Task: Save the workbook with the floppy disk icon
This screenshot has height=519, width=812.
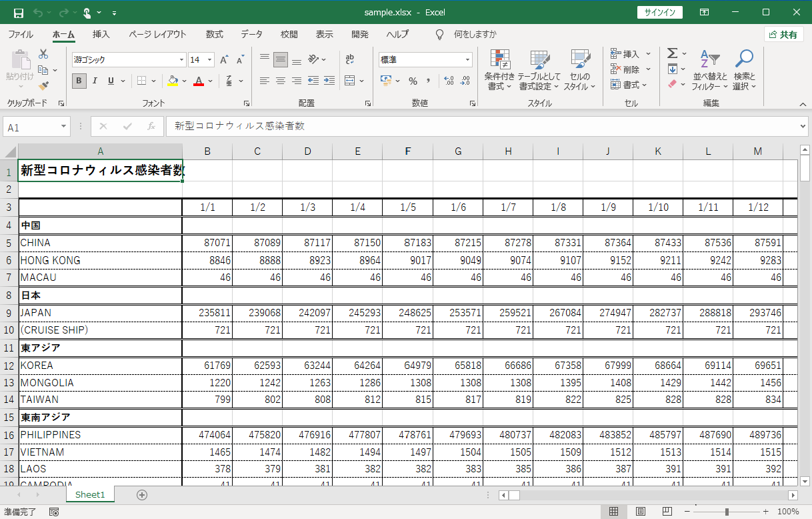Action: (18, 13)
